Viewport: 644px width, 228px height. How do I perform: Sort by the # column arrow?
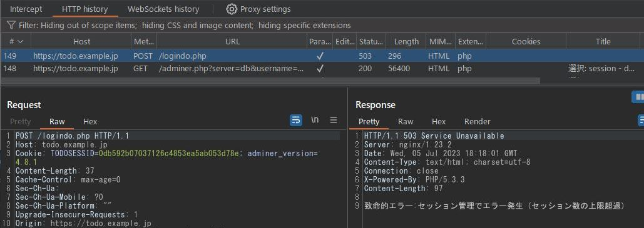(20, 41)
